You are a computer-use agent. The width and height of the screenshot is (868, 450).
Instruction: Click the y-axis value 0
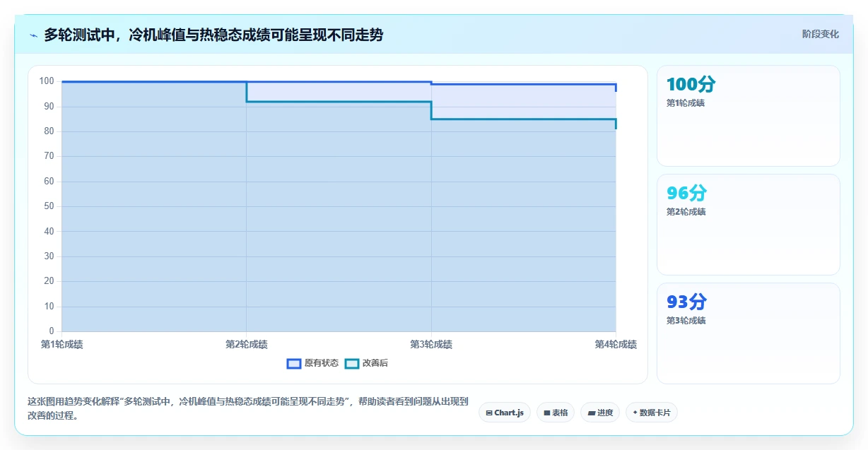click(51, 331)
